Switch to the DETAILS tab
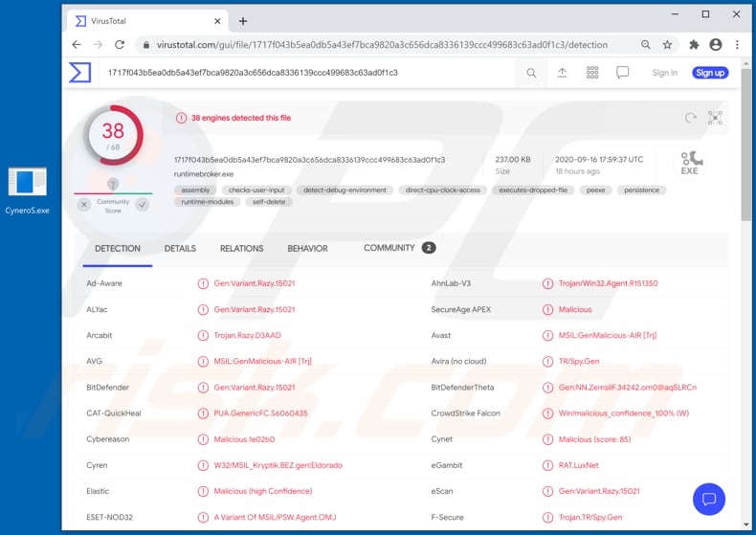 180,249
